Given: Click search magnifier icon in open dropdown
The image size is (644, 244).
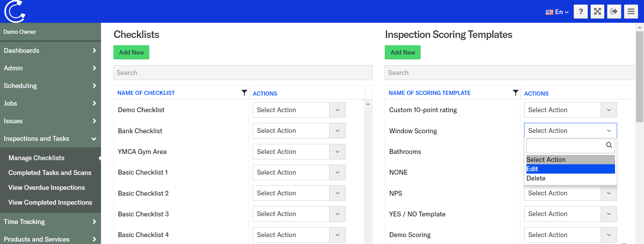Looking at the screenshot, I should pyautogui.click(x=609, y=145).
